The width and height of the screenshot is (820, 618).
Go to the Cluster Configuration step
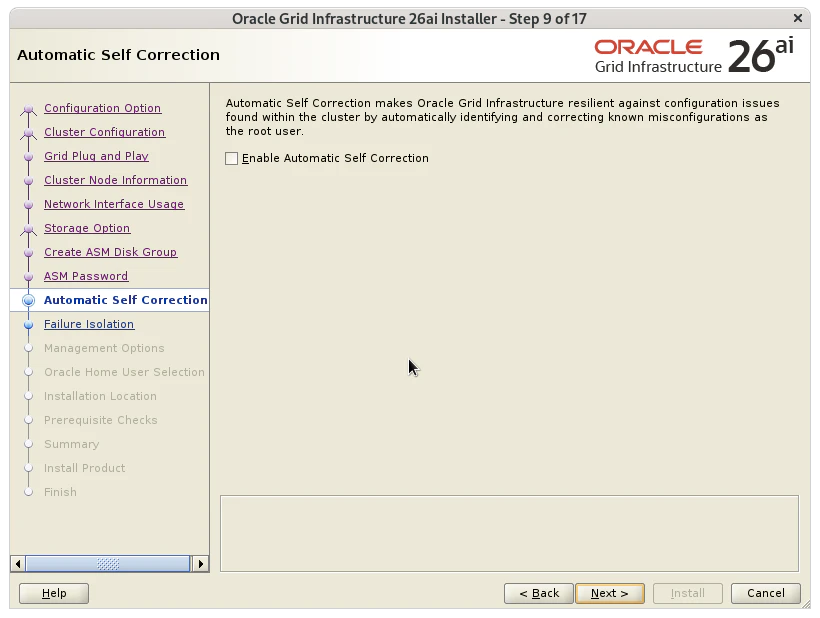coord(105,132)
